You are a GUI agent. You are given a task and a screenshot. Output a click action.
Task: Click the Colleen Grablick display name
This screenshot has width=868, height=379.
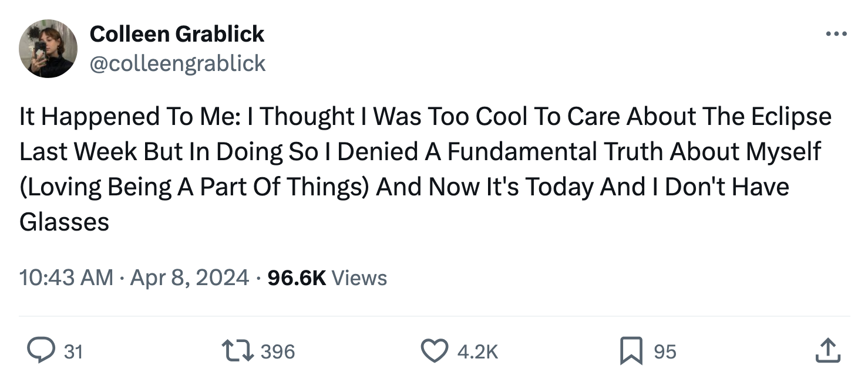(x=177, y=34)
